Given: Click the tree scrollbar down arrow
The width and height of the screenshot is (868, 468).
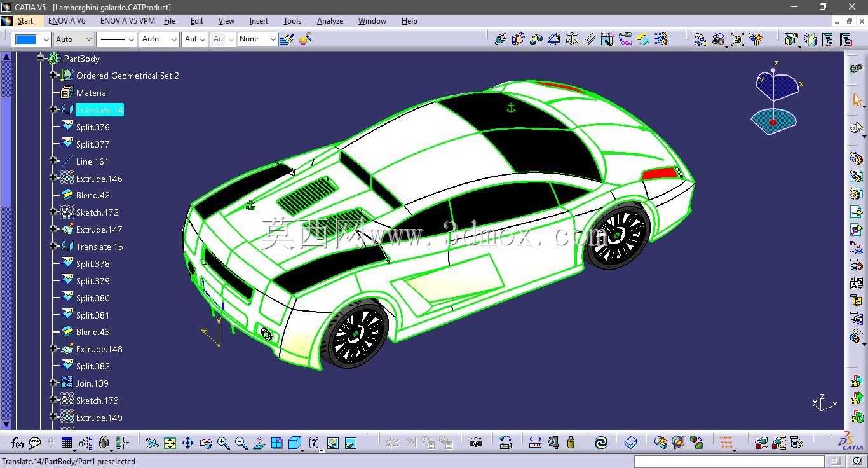Looking at the screenshot, I should [6, 424].
